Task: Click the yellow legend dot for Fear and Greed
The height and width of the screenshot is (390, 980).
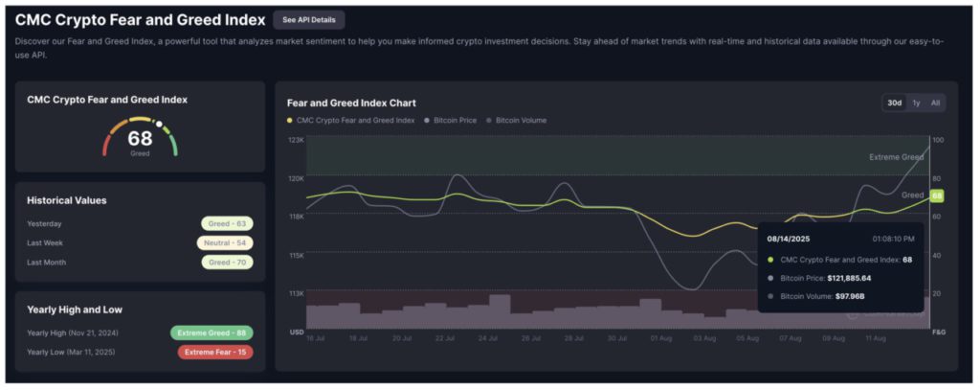Action: (290, 121)
